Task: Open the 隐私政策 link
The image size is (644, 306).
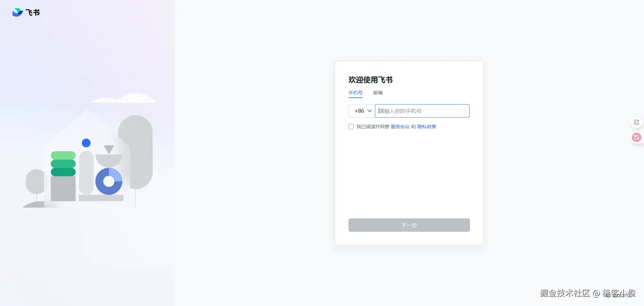Action: (x=427, y=127)
